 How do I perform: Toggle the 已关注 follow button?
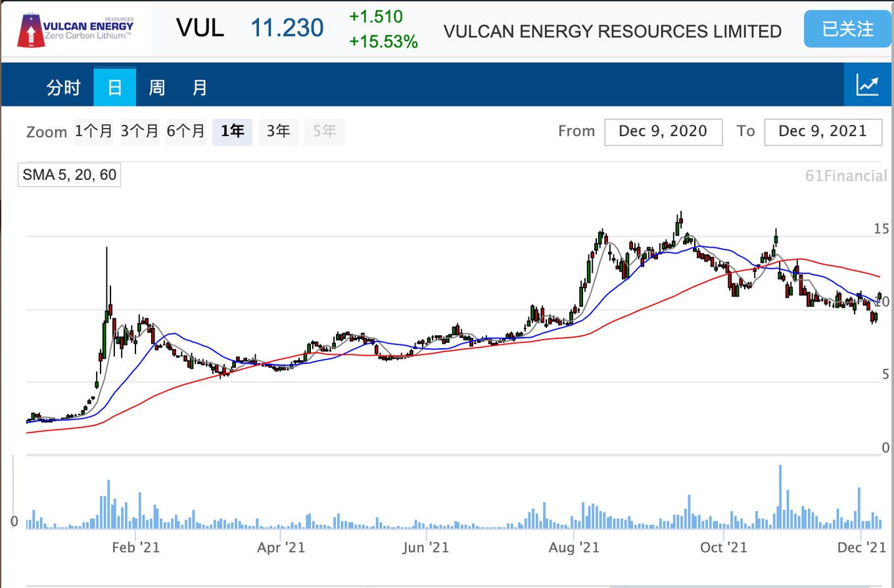pyautogui.click(x=847, y=30)
